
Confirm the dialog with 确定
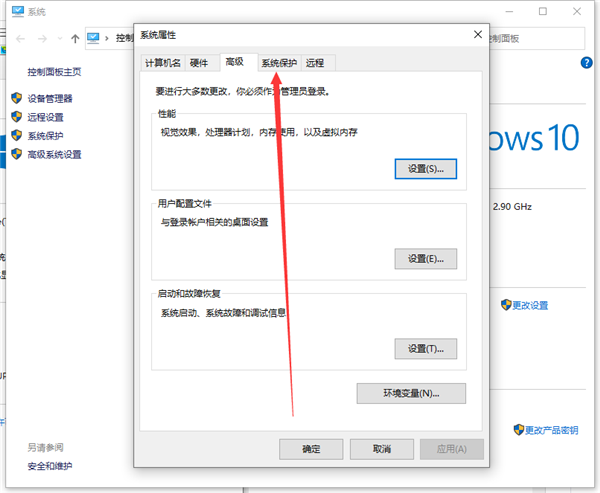point(311,449)
